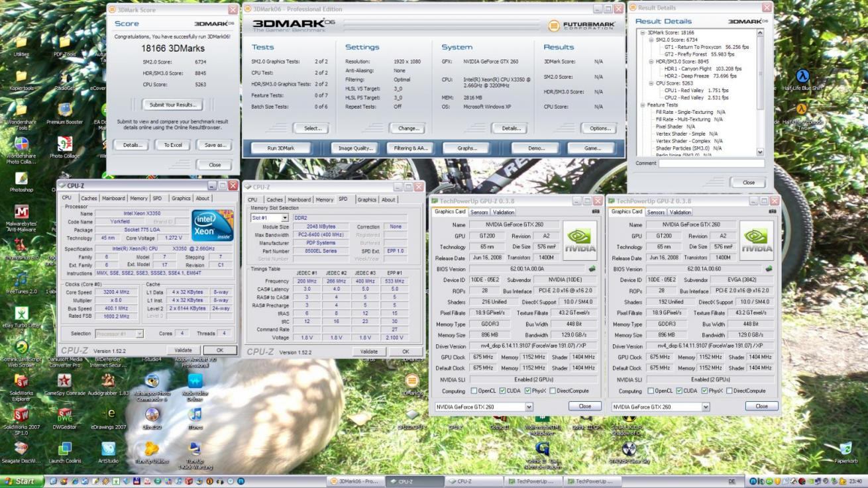Click the system tray clock 23:40
The width and height of the screenshot is (868, 488).
pos(856,481)
